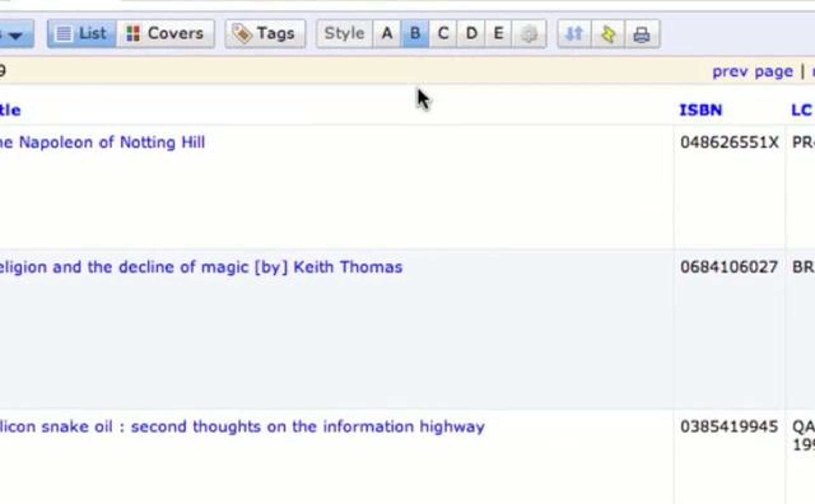Go to prev page

[x=753, y=72]
